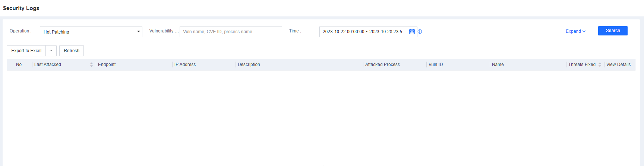Click the Refresh button

pos(72,51)
